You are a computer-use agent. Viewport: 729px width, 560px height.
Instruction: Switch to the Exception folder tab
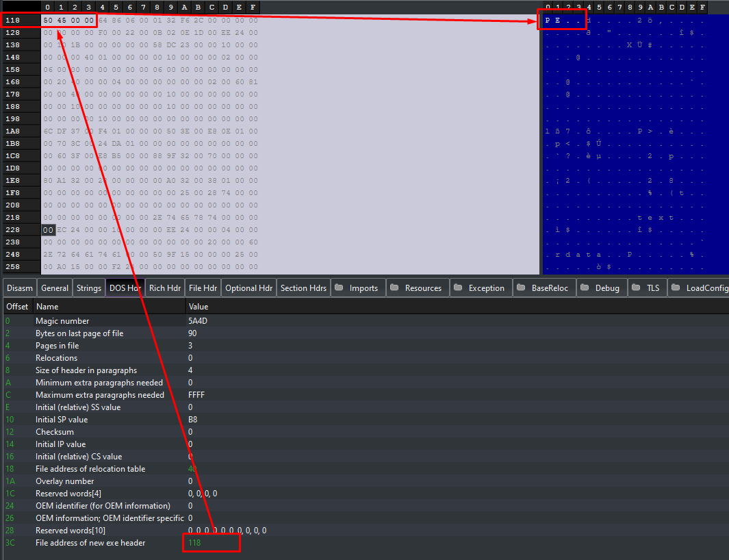tap(481, 288)
